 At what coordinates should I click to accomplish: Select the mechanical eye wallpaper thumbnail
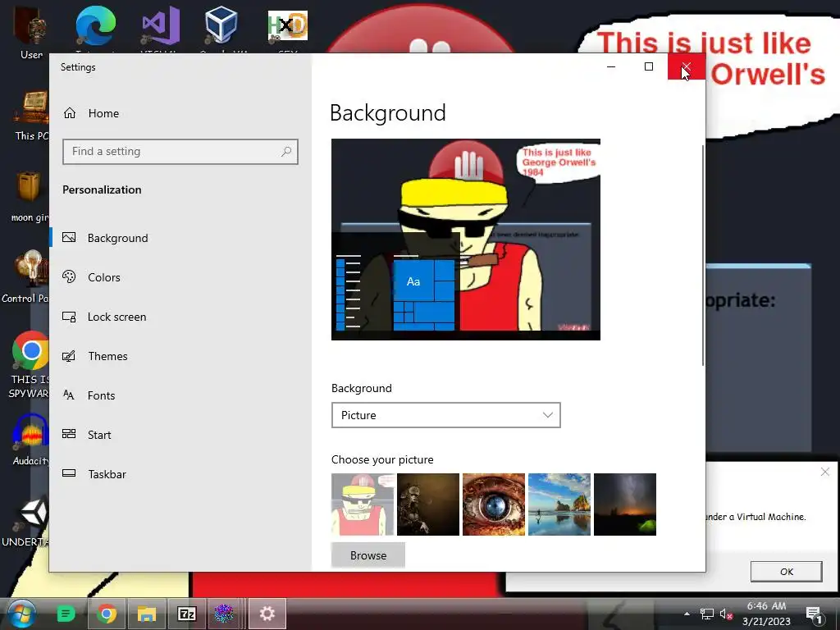(493, 504)
